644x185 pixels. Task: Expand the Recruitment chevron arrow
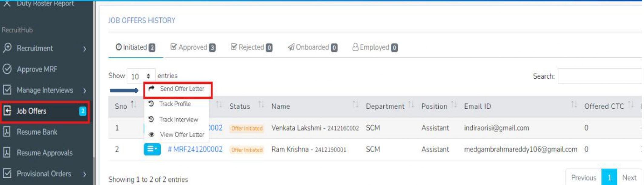coord(85,49)
